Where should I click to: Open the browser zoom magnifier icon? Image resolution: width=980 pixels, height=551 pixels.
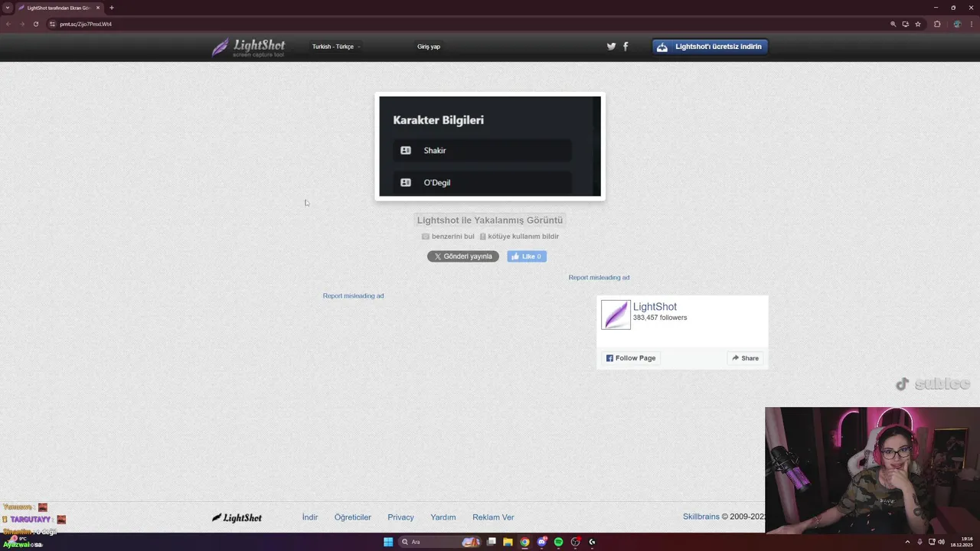pos(893,24)
